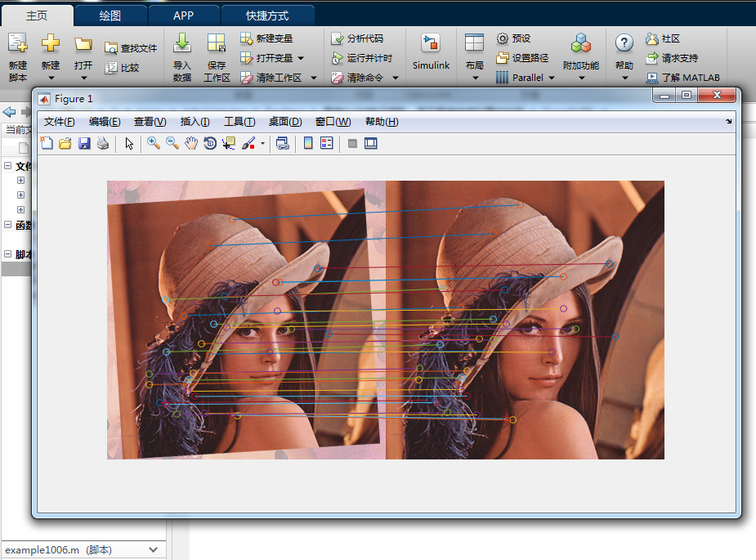Select the Data Cursor tool

(229, 143)
